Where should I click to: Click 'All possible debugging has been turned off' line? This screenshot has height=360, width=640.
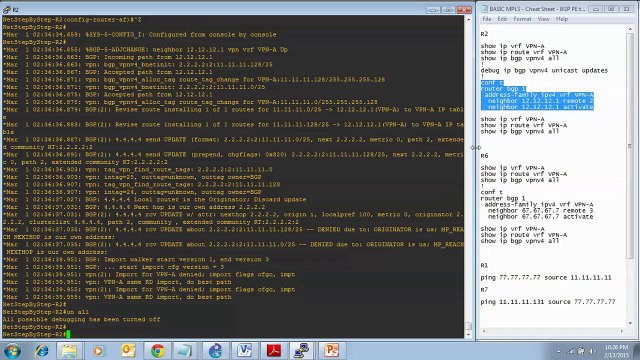[x=81, y=320]
